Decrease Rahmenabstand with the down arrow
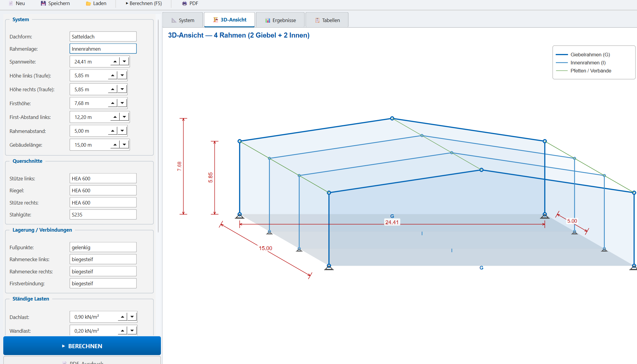Image resolution: width=637 pixels, height=364 pixels. (x=122, y=131)
